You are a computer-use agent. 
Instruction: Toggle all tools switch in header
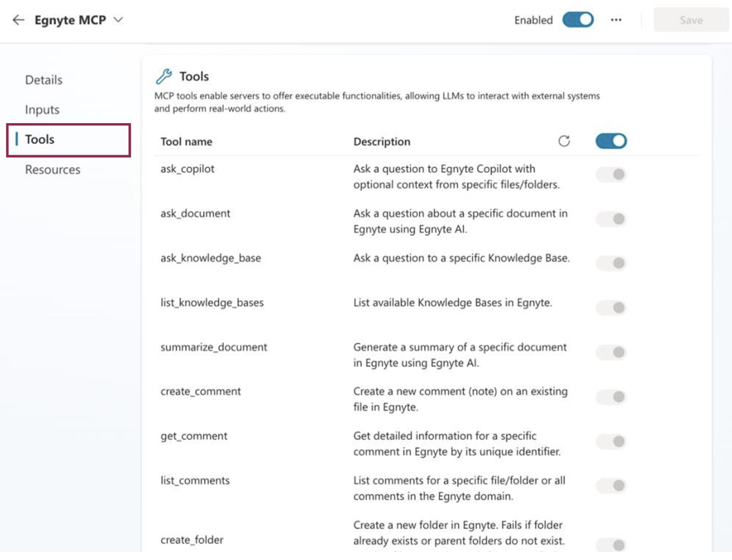611,141
